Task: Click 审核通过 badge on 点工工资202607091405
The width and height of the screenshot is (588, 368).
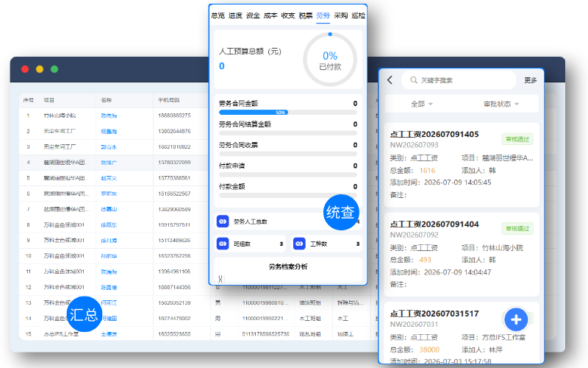Action: click(x=517, y=139)
